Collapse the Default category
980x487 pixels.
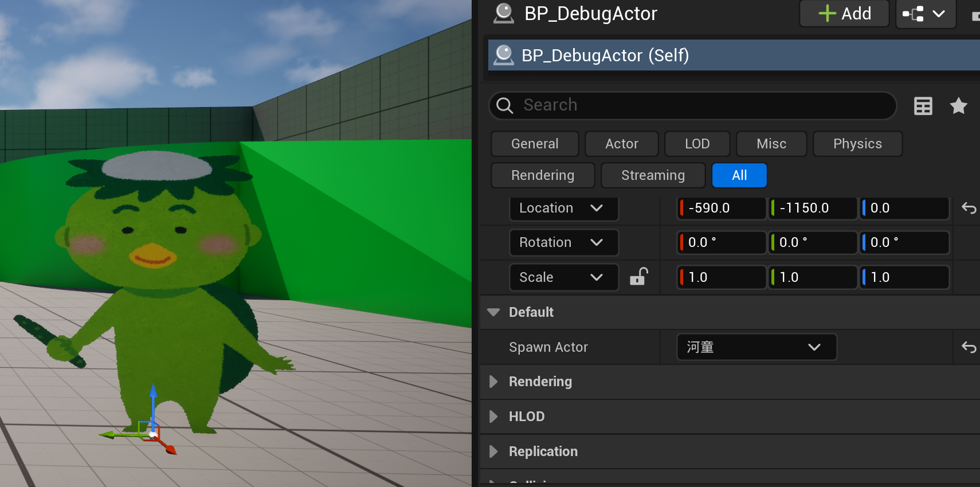pyautogui.click(x=493, y=312)
